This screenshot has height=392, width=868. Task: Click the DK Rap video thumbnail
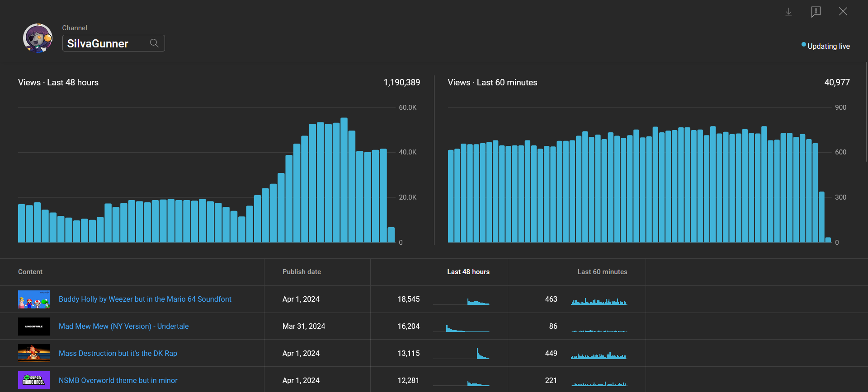tap(34, 353)
